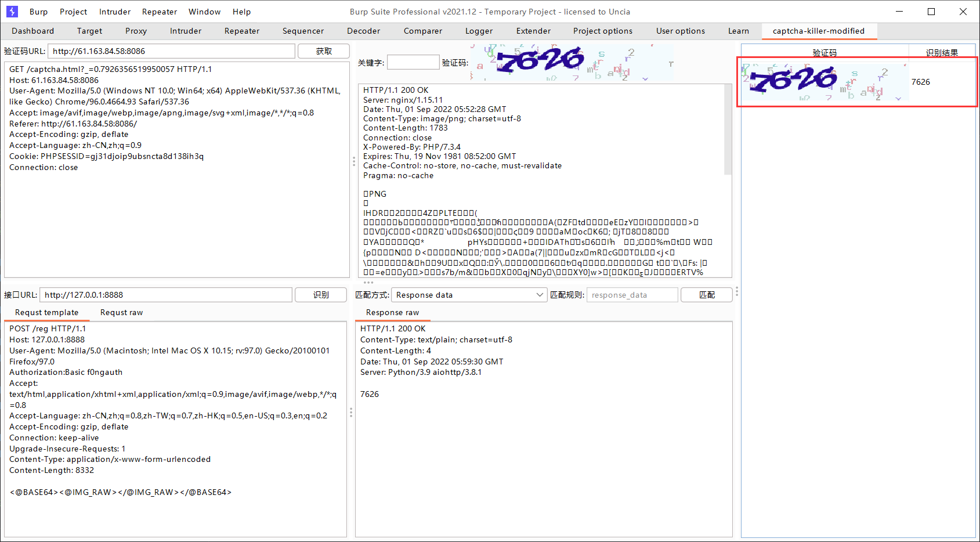
Task: Minimize the Burp Suite window
Action: (900, 12)
